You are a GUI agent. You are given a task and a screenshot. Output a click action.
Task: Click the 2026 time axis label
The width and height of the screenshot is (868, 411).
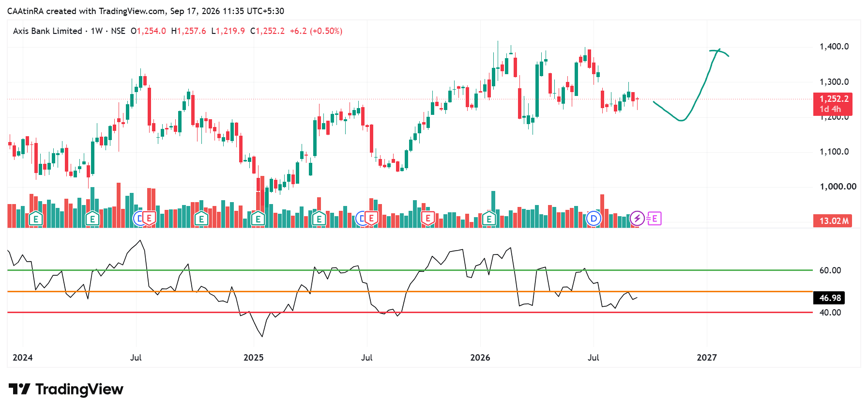point(480,358)
